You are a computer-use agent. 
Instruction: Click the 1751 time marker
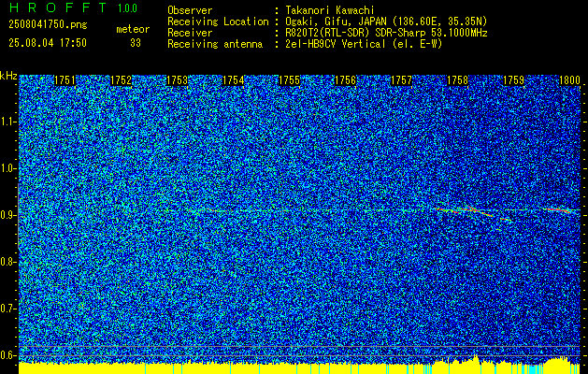pos(65,80)
